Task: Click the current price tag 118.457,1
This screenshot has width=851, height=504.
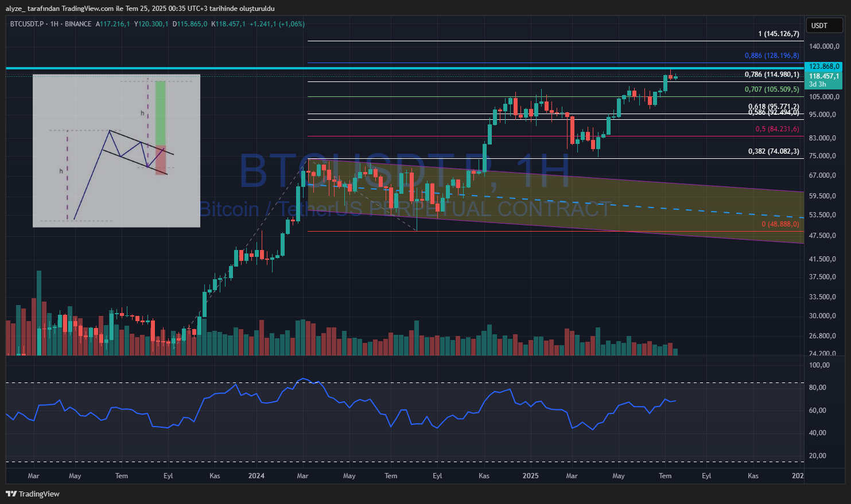Action: pyautogui.click(x=823, y=76)
